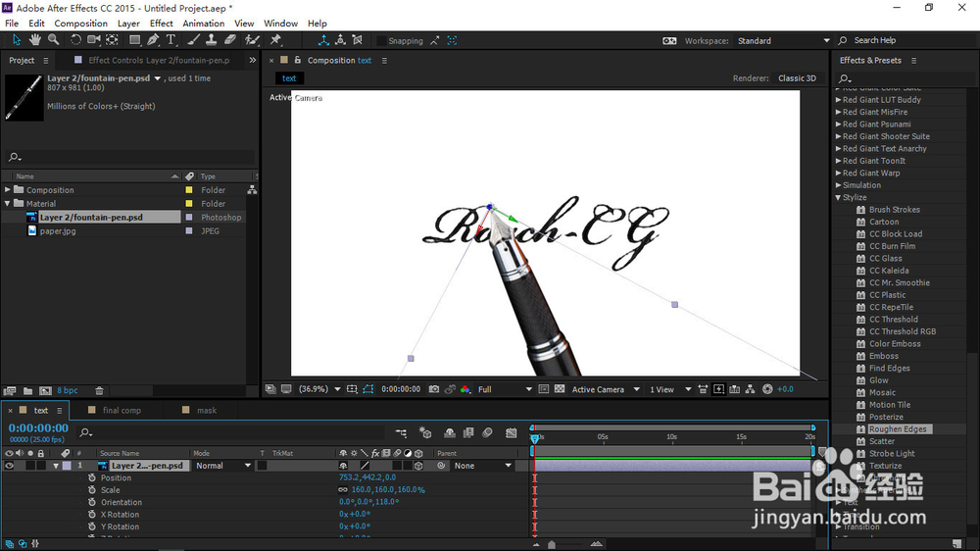Switch to the final comp timeline tab
Image resolution: width=980 pixels, height=551 pixels.
click(x=122, y=410)
